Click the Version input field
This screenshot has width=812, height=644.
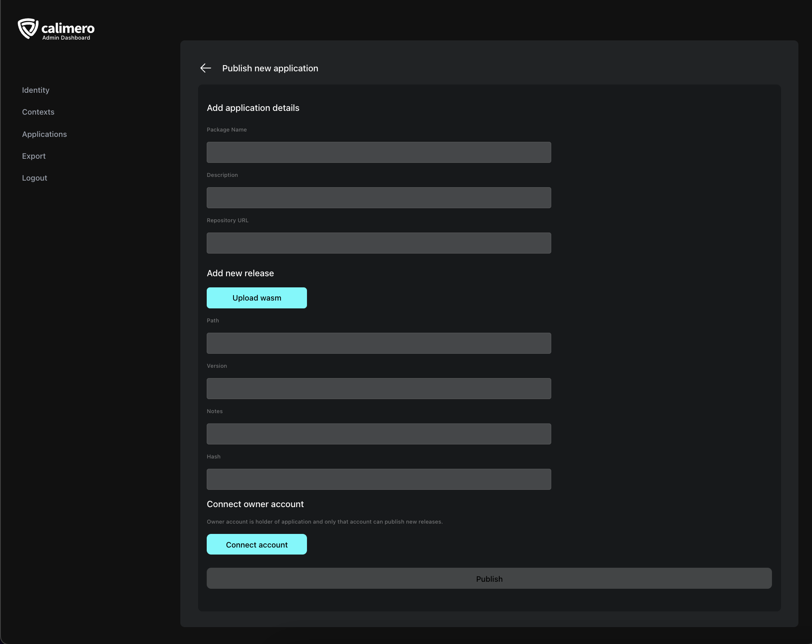(379, 388)
